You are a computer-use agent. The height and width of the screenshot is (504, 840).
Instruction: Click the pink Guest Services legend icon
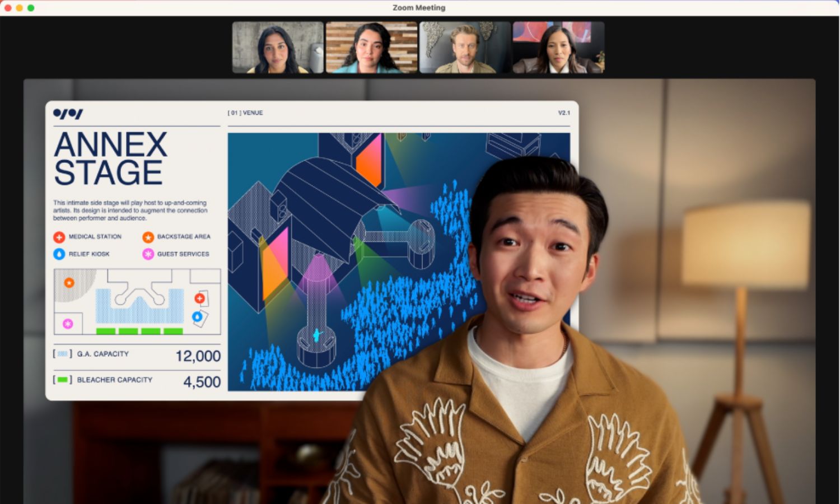pyautogui.click(x=148, y=254)
